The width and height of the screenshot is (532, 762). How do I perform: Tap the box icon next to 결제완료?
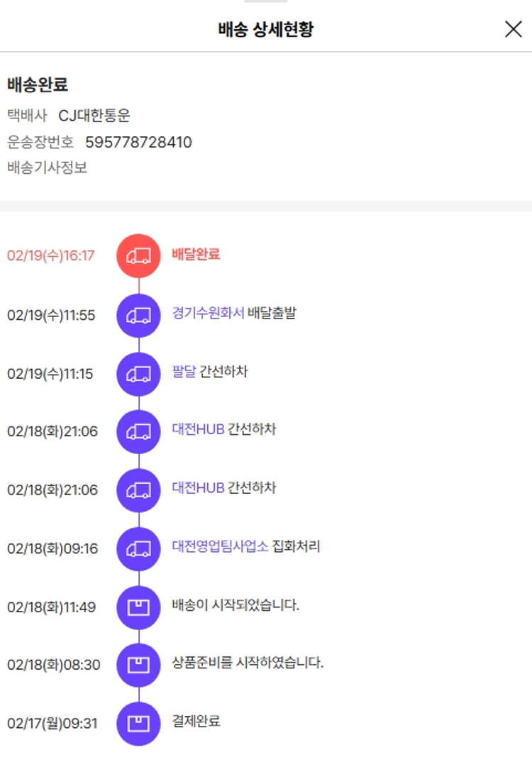coord(138,724)
